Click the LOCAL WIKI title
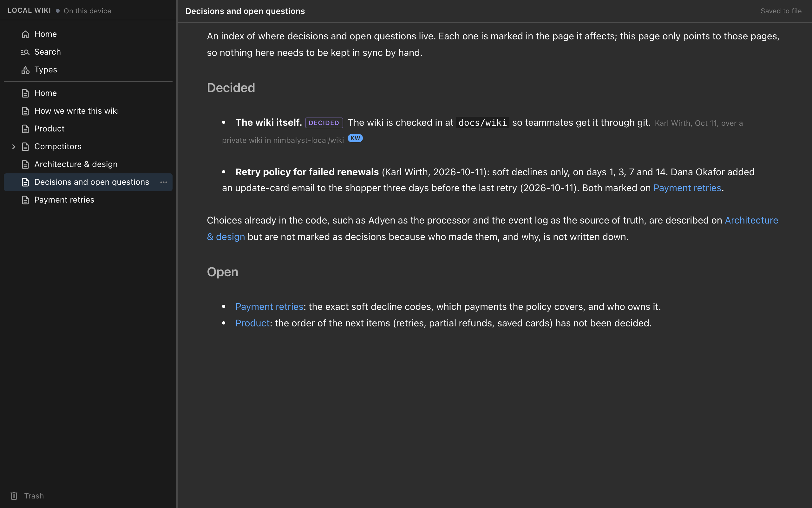 pos(29,11)
